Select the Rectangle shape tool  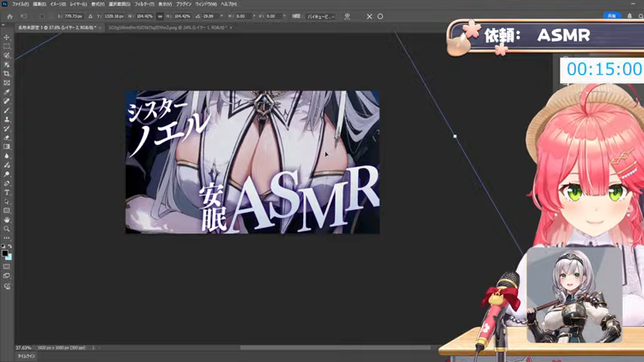[x=7, y=210]
